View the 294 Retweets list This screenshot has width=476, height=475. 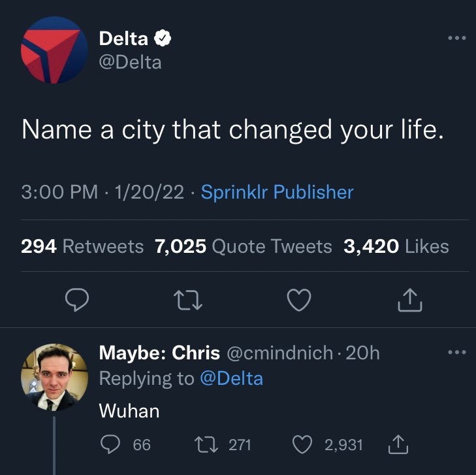point(82,246)
